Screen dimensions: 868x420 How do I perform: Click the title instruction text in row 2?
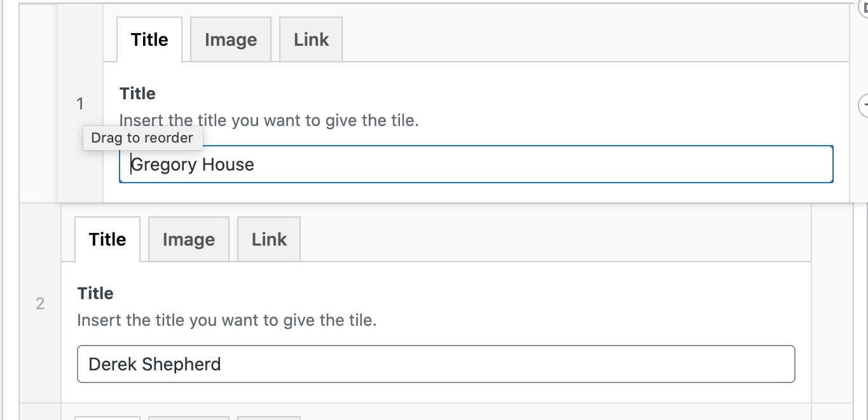(227, 320)
